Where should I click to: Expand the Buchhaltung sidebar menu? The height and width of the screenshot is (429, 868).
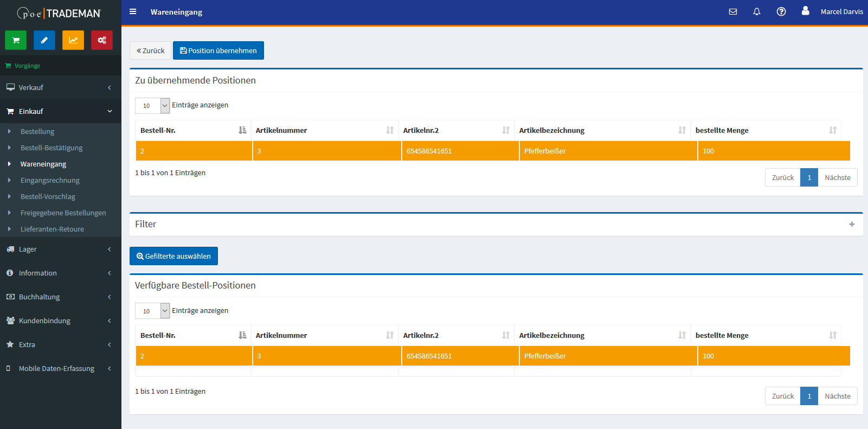tap(60, 297)
